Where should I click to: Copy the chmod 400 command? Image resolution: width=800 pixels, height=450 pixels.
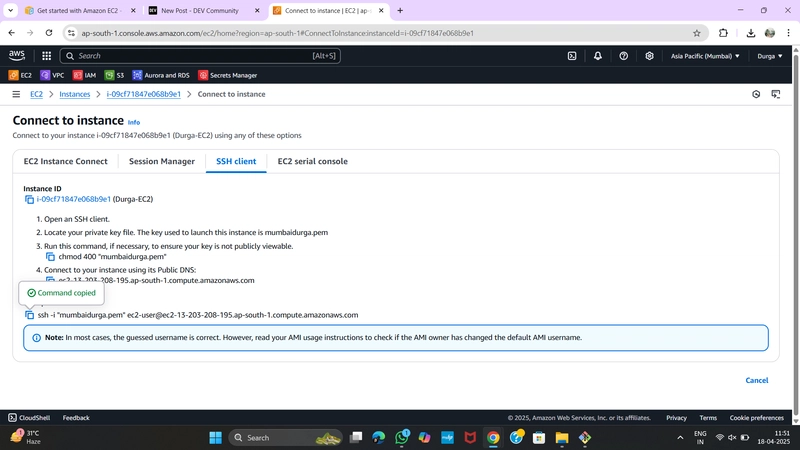(x=50, y=257)
